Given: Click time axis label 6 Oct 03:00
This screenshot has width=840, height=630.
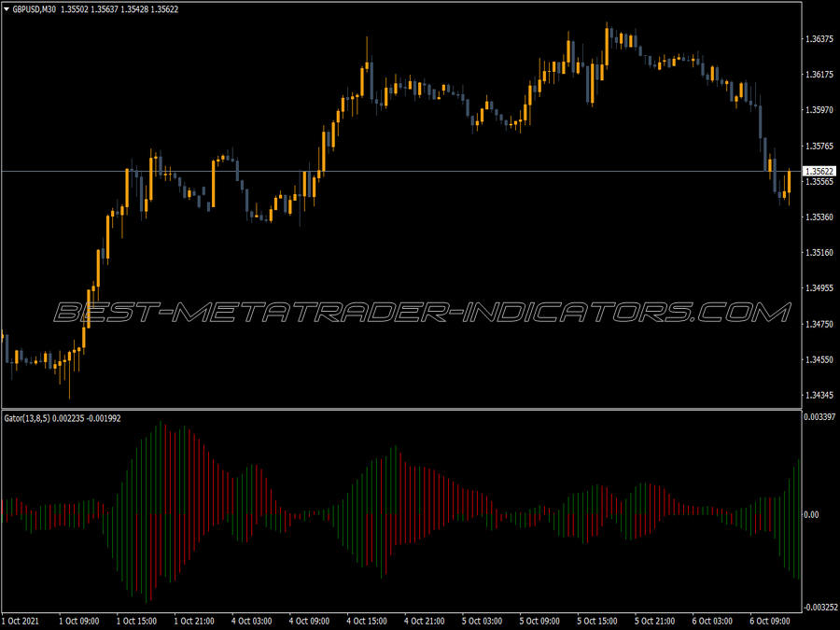Looking at the screenshot, I should 712,622.
